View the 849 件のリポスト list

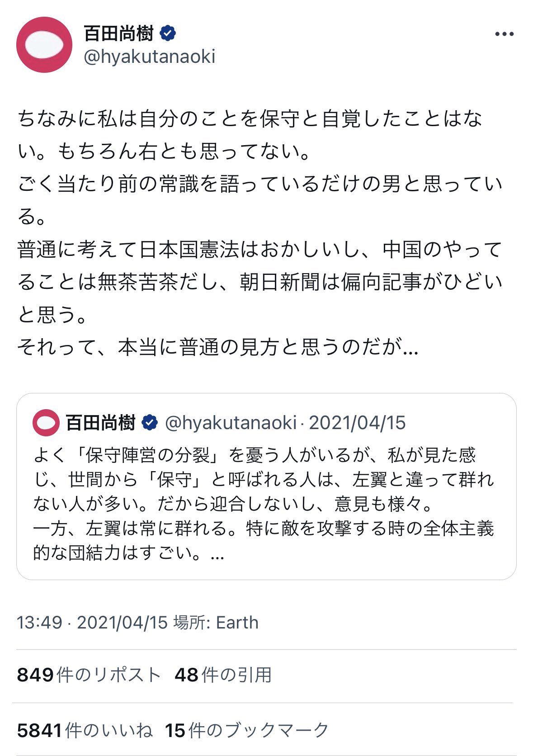coord(89,675)
